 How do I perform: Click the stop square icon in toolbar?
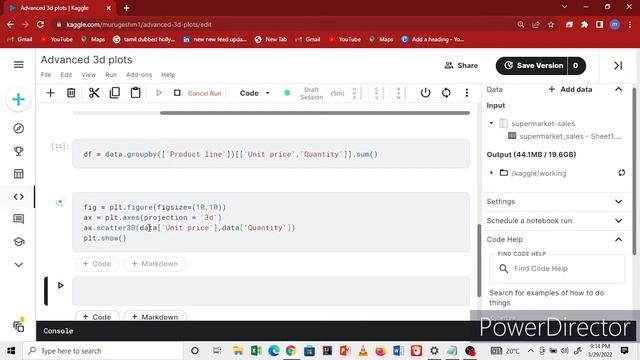point(177,93)
